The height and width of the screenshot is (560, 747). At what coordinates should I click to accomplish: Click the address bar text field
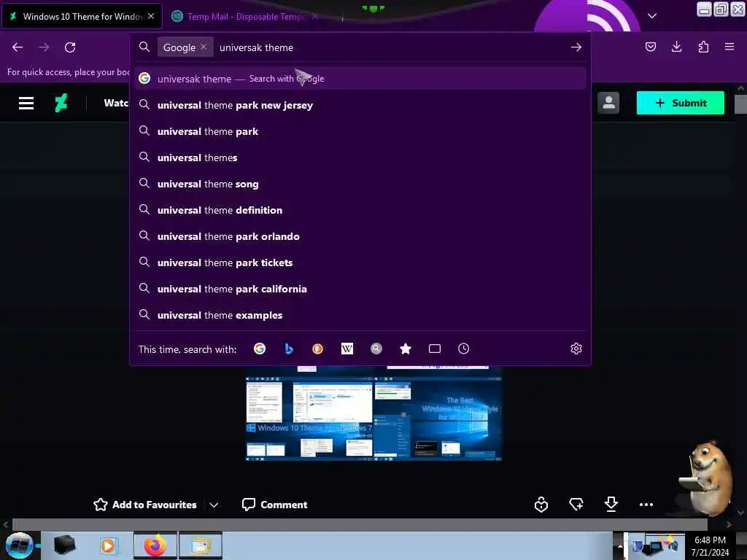tap(391, 47)
